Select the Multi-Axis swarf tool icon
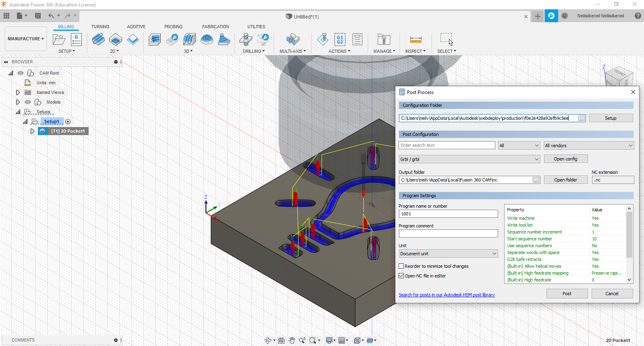 (293, 40)
